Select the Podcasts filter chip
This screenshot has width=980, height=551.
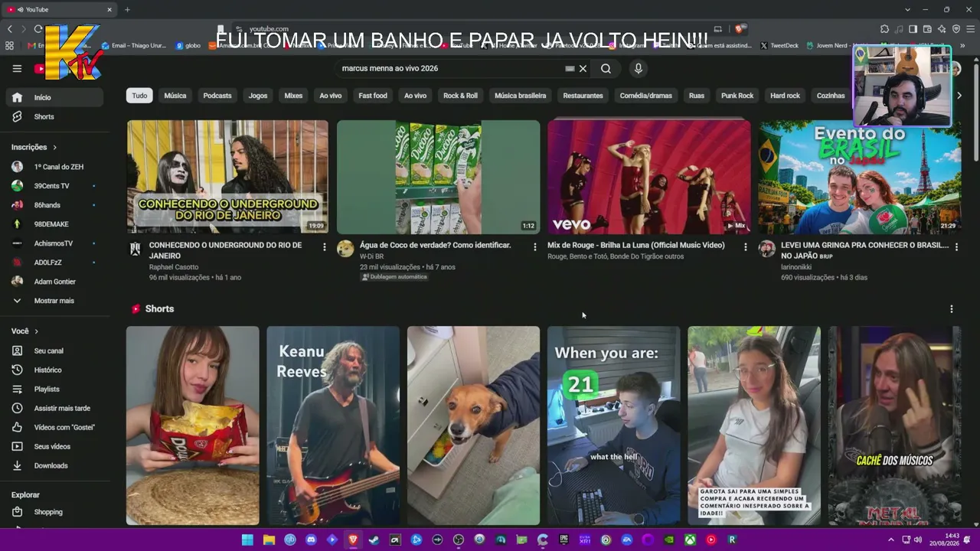(x=217, y=96)
